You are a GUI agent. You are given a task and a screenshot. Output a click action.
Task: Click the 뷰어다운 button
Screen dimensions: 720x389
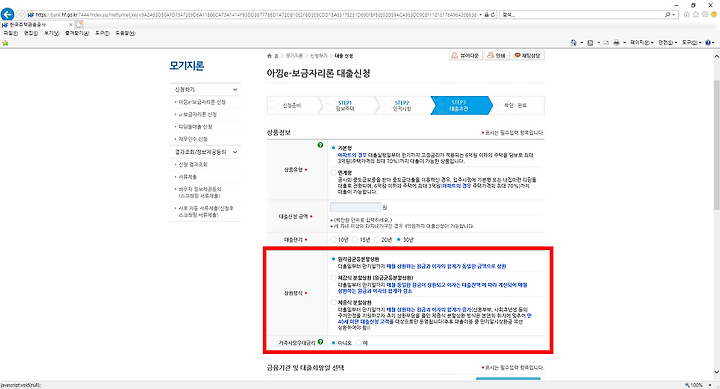click(x=465, y=56)
